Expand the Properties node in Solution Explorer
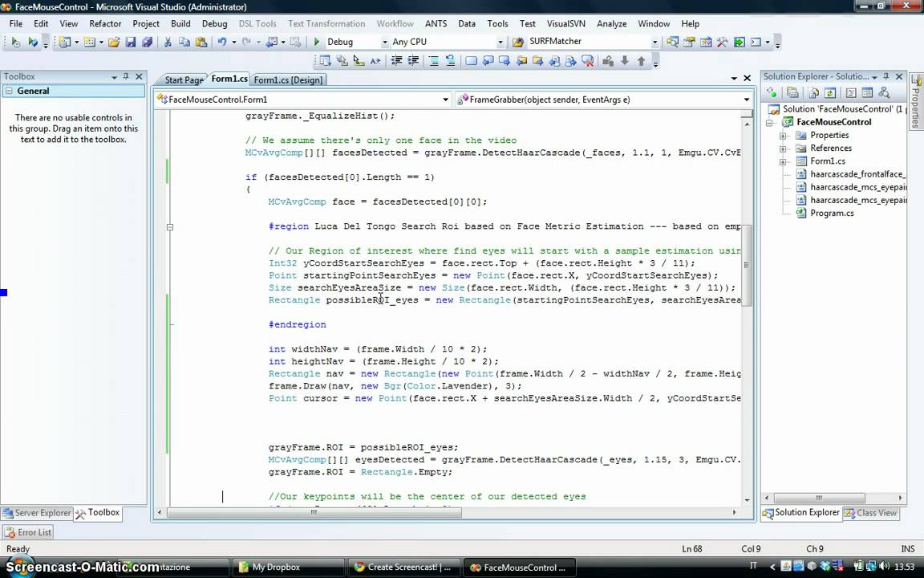 pos(783,135)
